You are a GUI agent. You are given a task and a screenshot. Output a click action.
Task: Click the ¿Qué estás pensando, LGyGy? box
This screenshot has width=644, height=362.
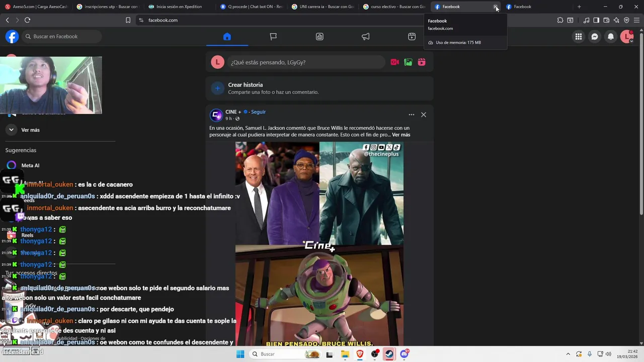point(306,62)
